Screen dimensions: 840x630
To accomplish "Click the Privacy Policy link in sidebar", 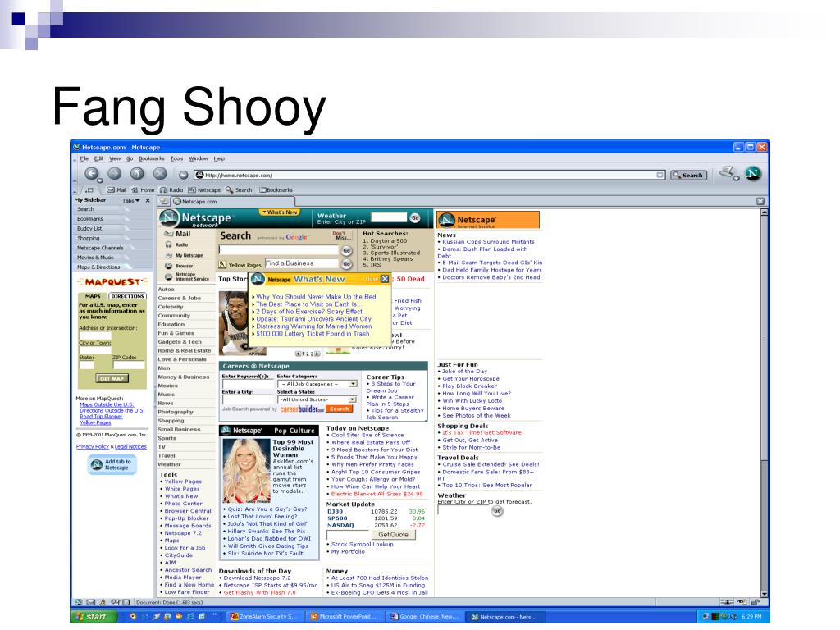I will pyautogui.click(x=92, y=446).
